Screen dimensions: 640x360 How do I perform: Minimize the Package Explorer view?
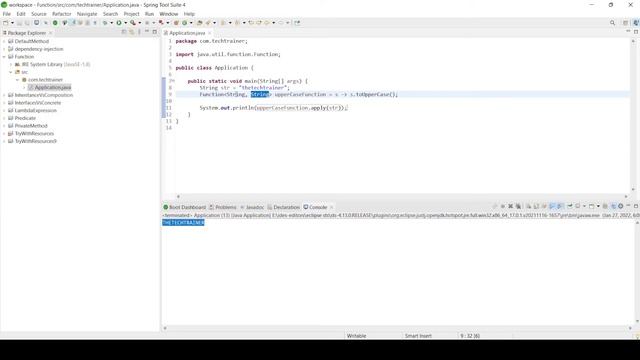(x=147, y=32)
